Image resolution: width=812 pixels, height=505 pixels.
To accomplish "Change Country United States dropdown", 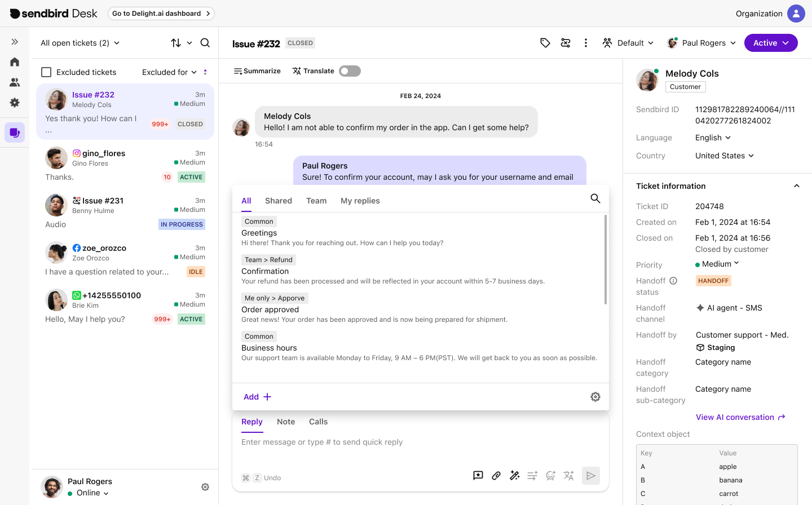I will (x=725, y=156).
